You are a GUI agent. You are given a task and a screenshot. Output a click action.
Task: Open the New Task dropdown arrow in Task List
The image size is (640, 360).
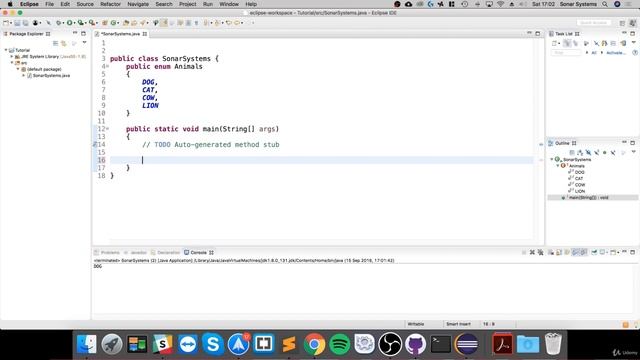click(x=559, y=43)
